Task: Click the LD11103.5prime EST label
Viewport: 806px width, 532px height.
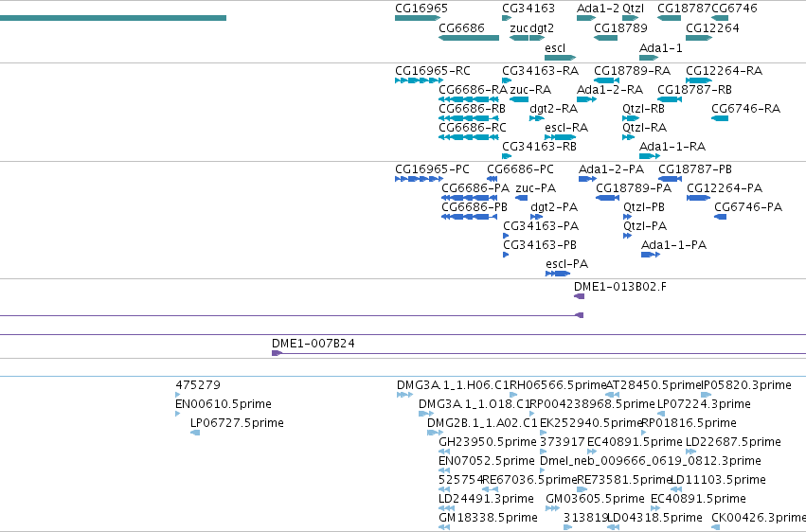Action: point(719,480)
